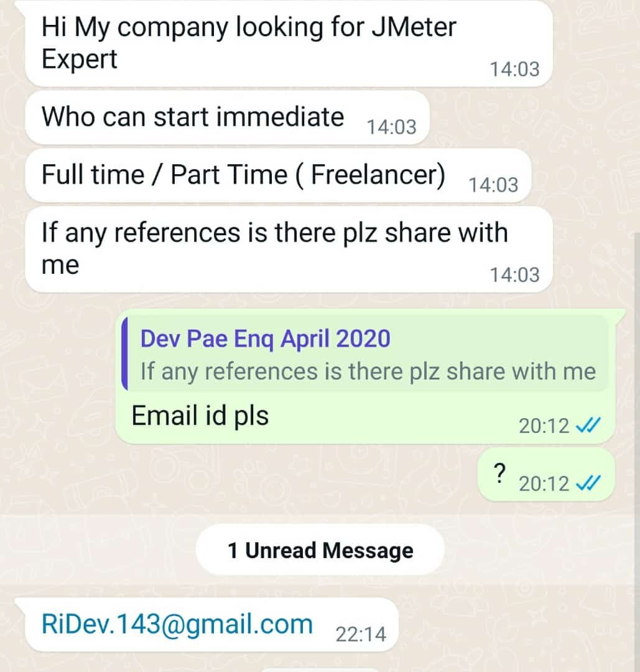Tap 20:12 timestamp on 'Email id pls' message
The height and width of the screenshot is (672, 640).
pyautogui.click(x=544, y=426)
